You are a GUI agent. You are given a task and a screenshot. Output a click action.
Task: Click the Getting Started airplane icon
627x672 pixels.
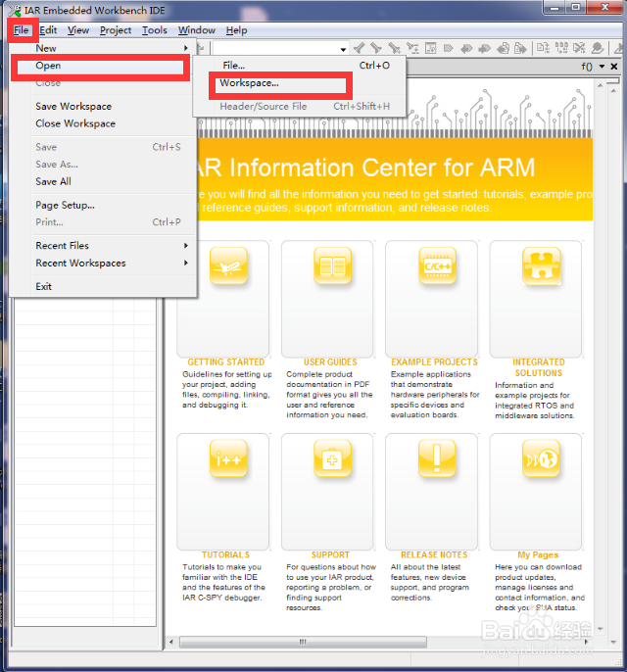click(x=228, y=266)
